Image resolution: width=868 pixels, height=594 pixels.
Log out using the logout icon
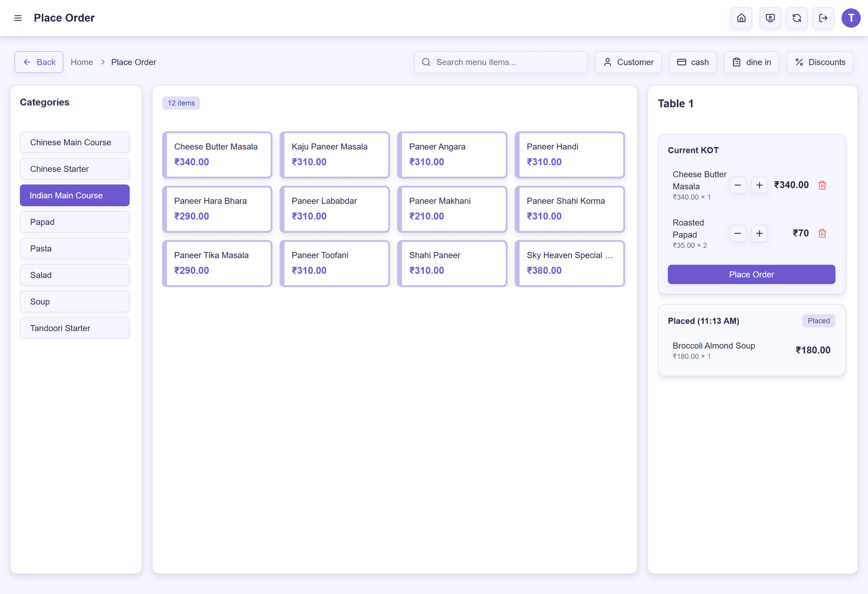point(823,18)
